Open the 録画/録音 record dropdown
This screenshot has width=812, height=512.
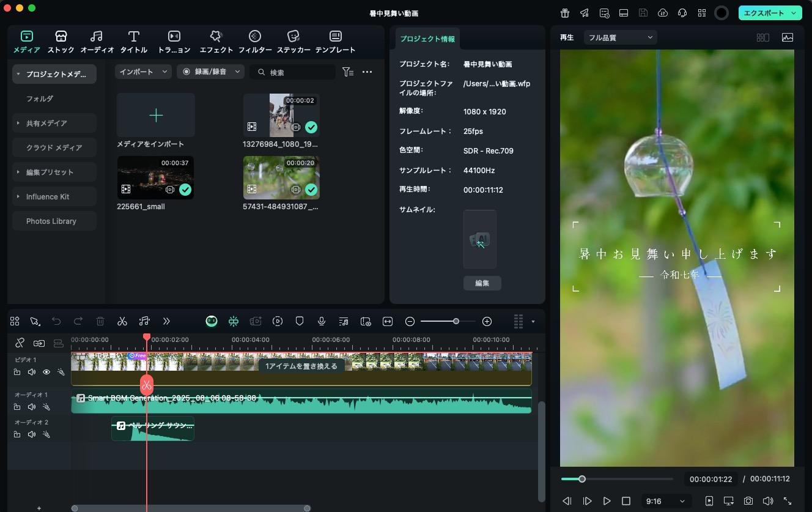[x=211, y=72]
